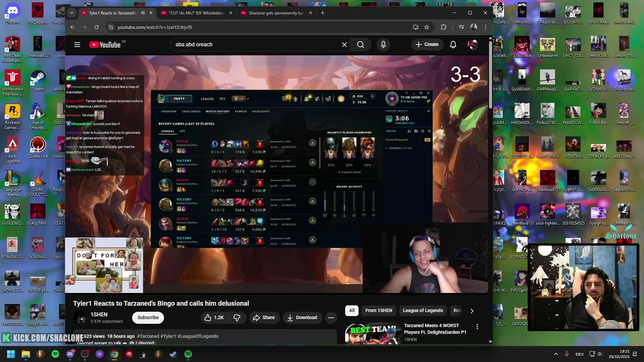Open Chrome profile avatar
Screen dimensions: 644x362
coord(473,27)
